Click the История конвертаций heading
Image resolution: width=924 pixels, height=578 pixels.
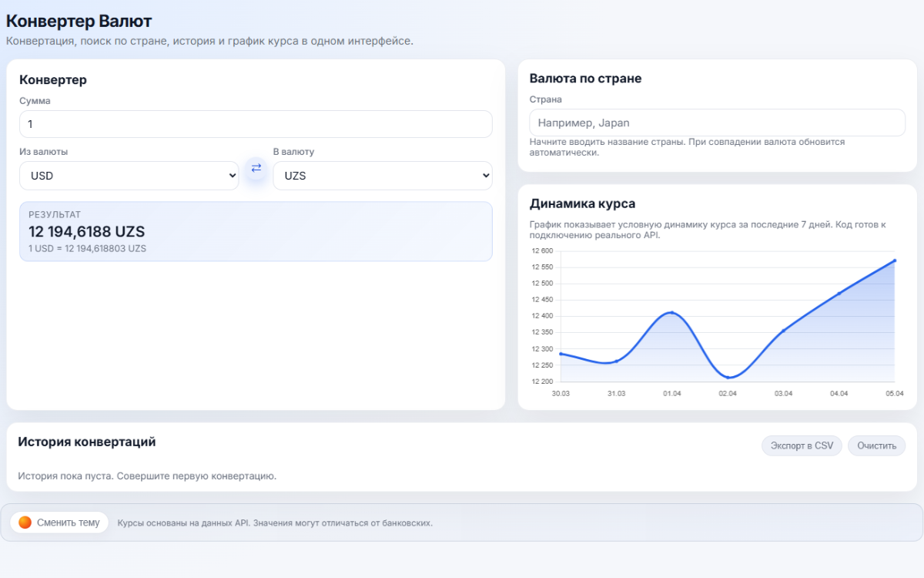click(x=87, y=442)
